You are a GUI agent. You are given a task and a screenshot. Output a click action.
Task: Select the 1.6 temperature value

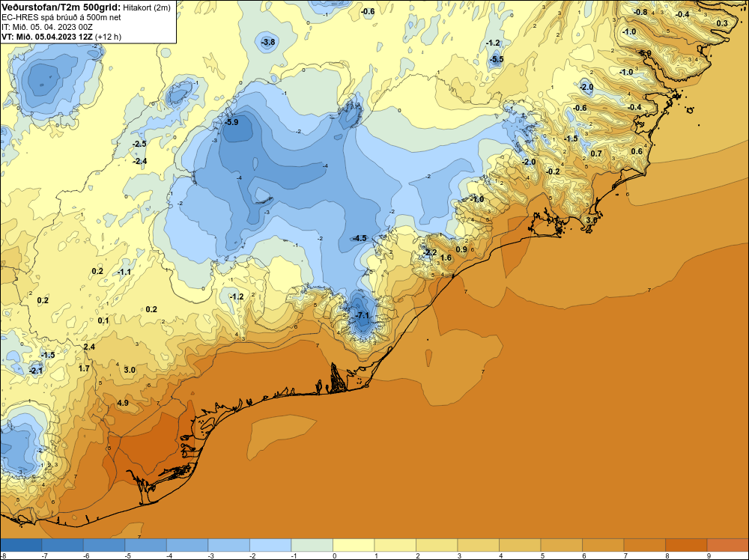446,258
